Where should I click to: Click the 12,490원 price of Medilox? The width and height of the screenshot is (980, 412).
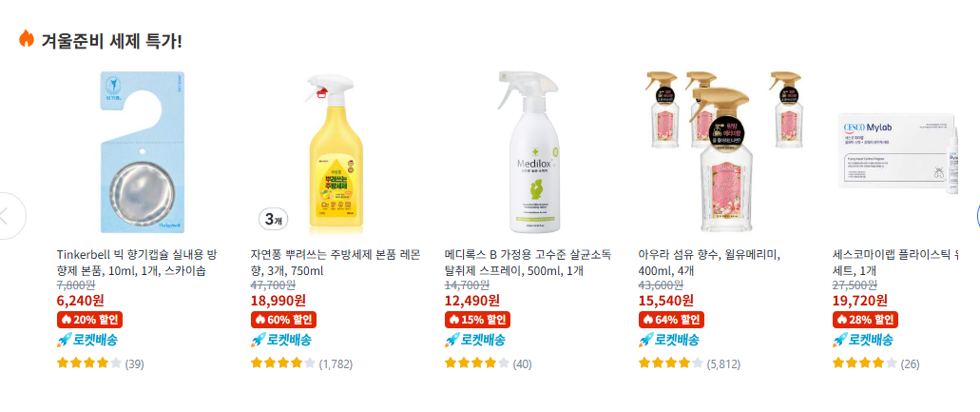[471, 301]
